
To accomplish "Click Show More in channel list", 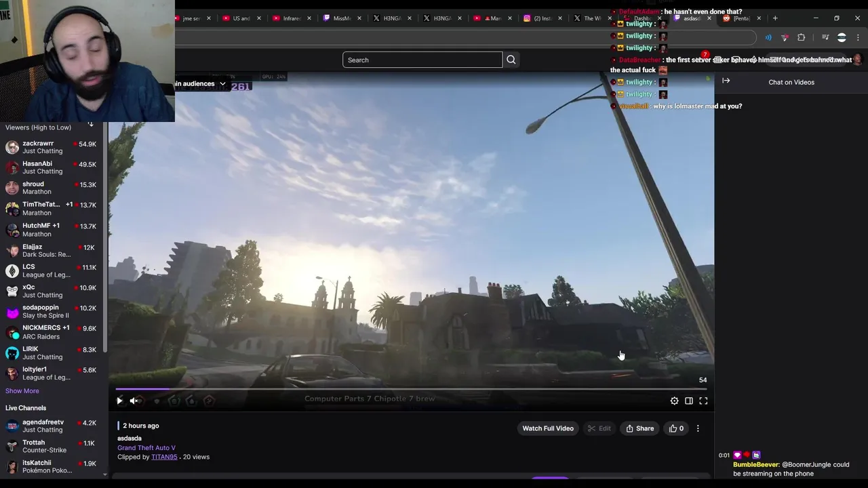I will tap(22, 391).
